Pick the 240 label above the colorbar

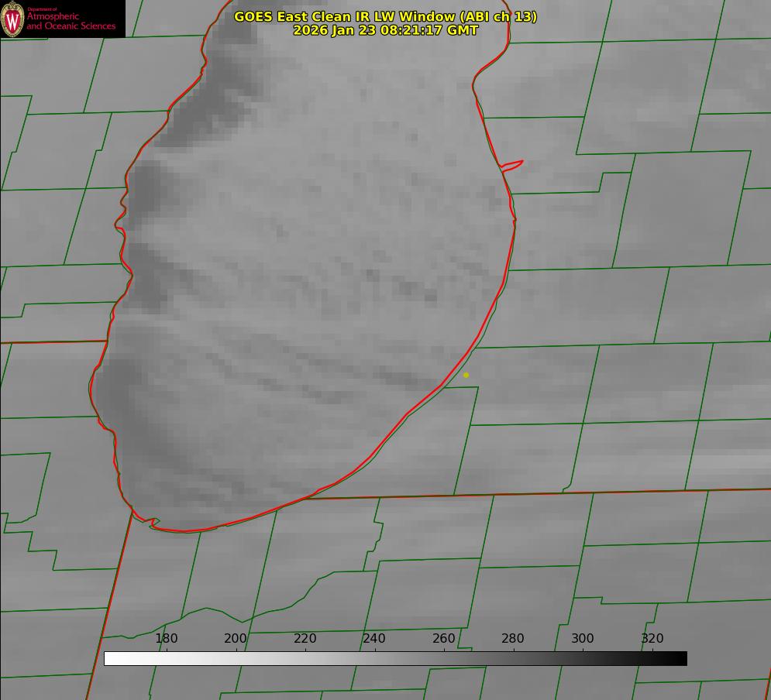374,638
